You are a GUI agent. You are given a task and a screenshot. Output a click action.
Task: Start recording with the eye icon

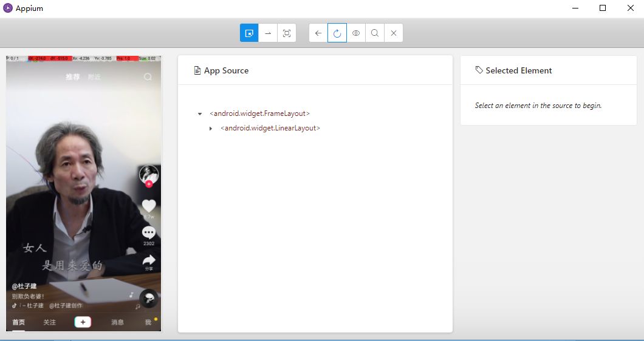click(x=356, y=33)
